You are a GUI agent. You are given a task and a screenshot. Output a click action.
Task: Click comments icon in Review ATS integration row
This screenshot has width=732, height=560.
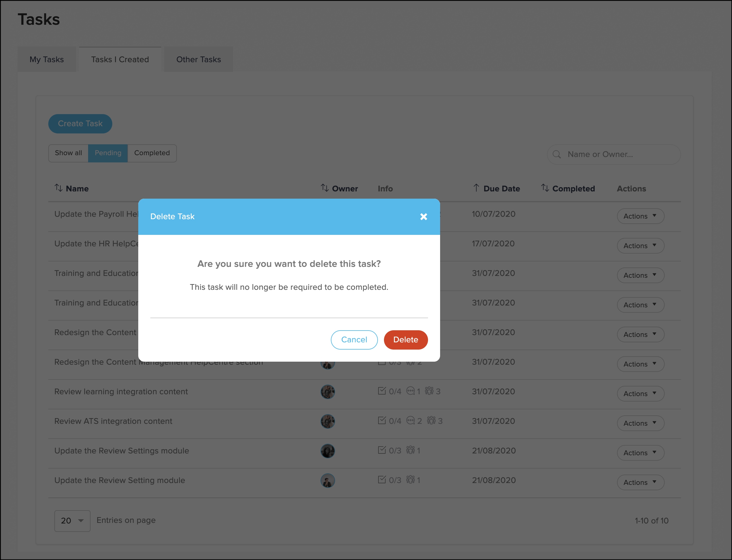(411, 420)
